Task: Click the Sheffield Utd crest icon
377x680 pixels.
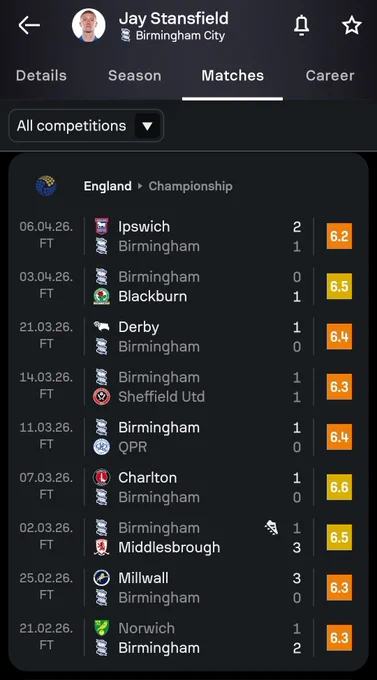Action: pyautogui.click(x=102, y=397)
